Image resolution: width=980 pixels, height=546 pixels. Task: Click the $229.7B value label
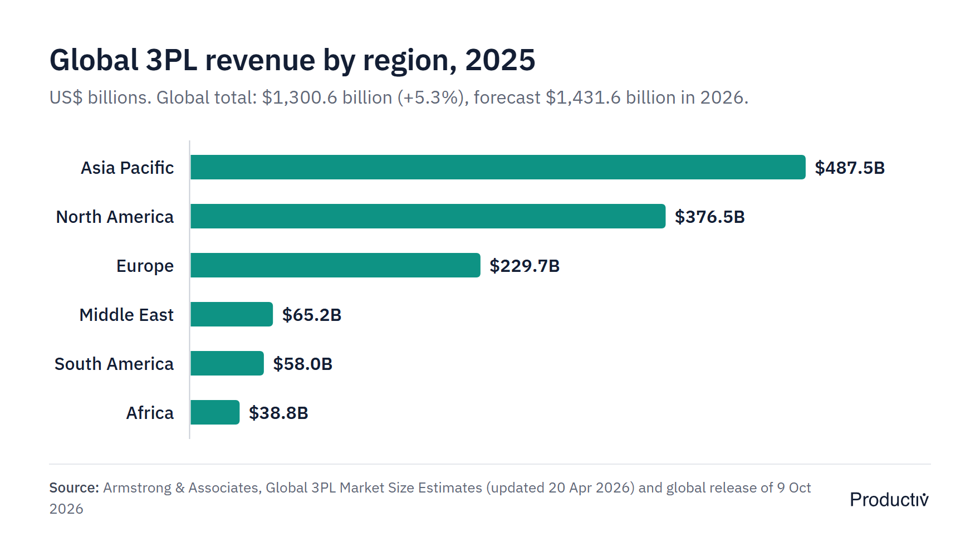click(x=525, y=266)
